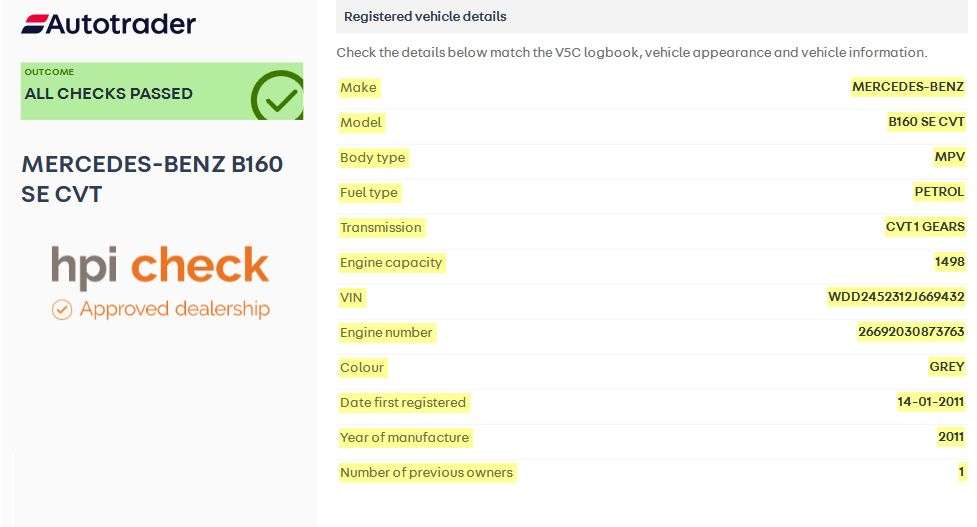
Task: Open the Registered vehicle details header
Action: coord(425,16)
